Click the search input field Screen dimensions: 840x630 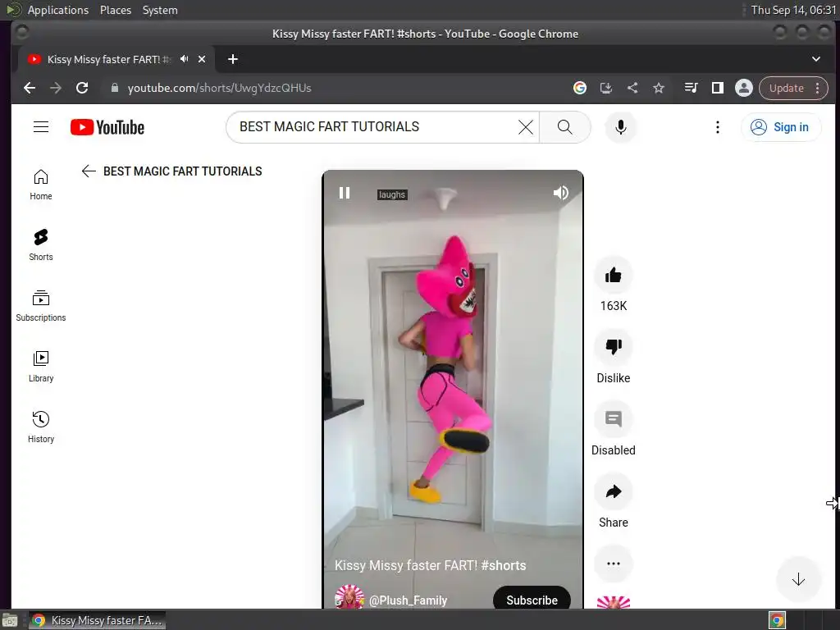pos(375,127)
